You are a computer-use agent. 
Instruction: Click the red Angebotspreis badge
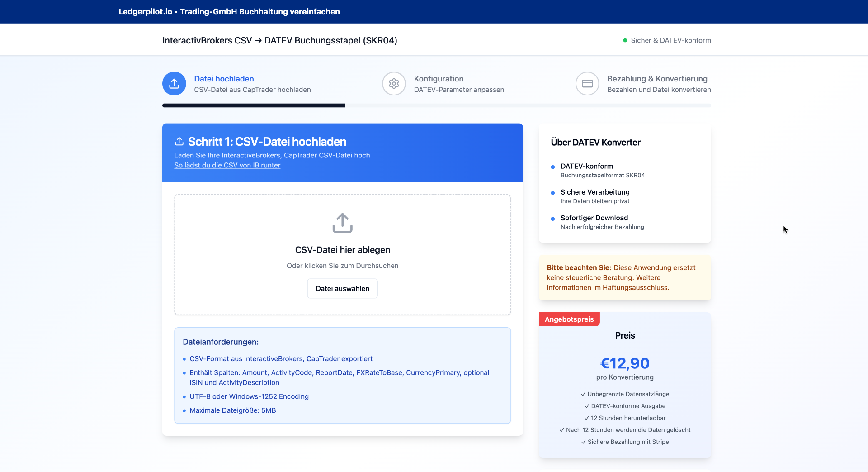coord(569,319)
